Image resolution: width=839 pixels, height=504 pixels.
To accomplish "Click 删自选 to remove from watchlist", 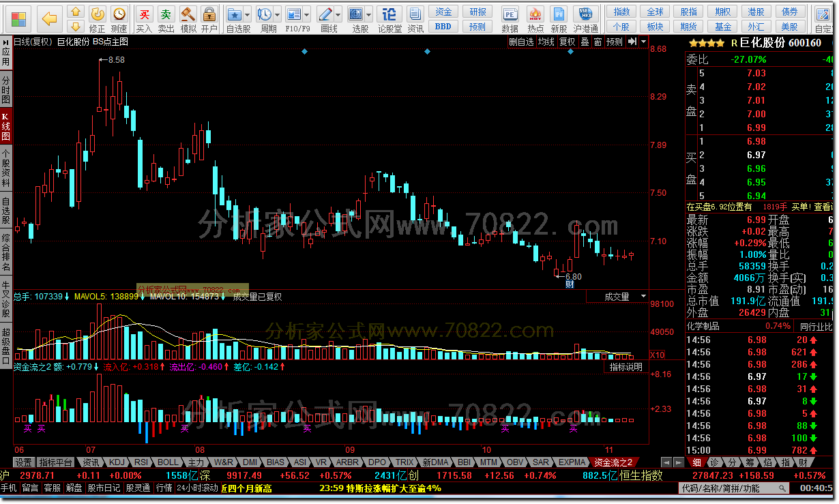I will [x=522, y=42].
